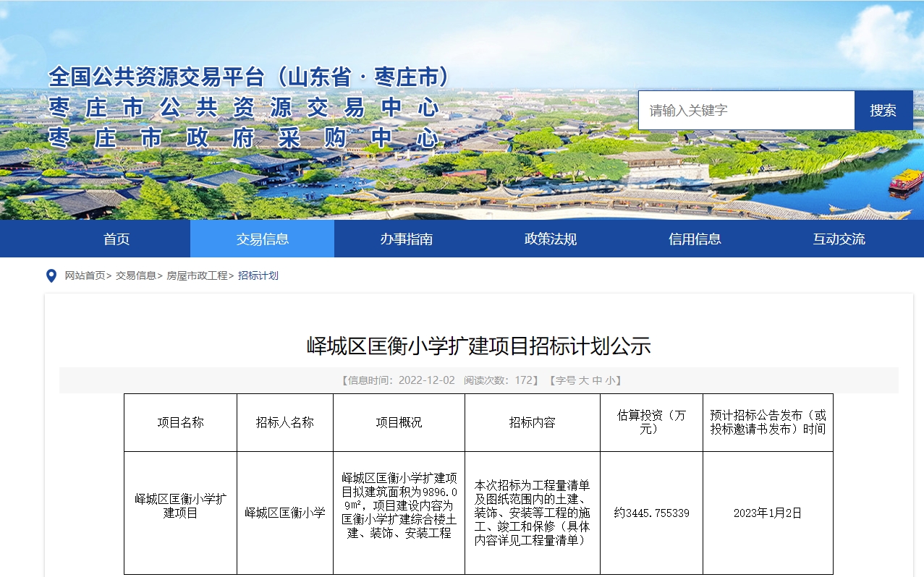Set font size to 中
The image size is (924, 577).
596,380
